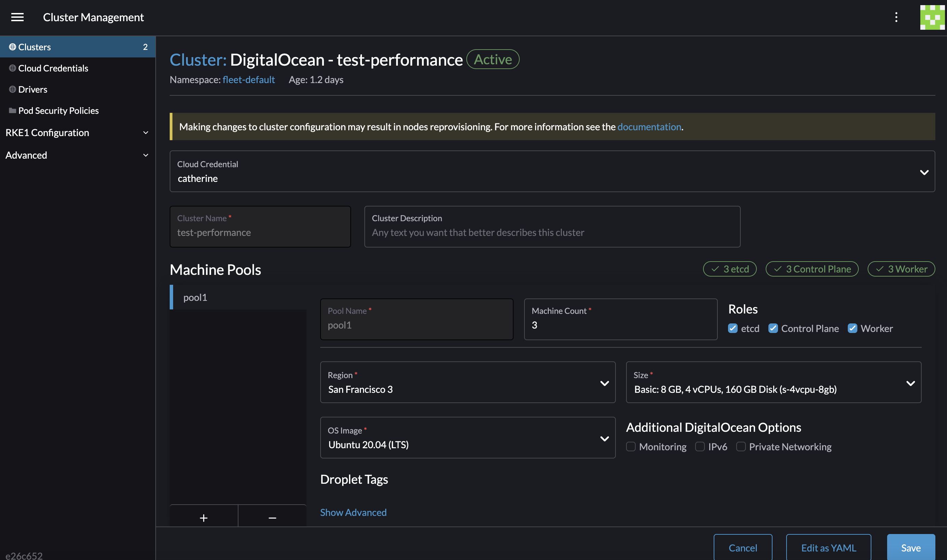Click the globe icon beside Cloud Credentials
947x560 pixels.
click(x=12, y=68)
